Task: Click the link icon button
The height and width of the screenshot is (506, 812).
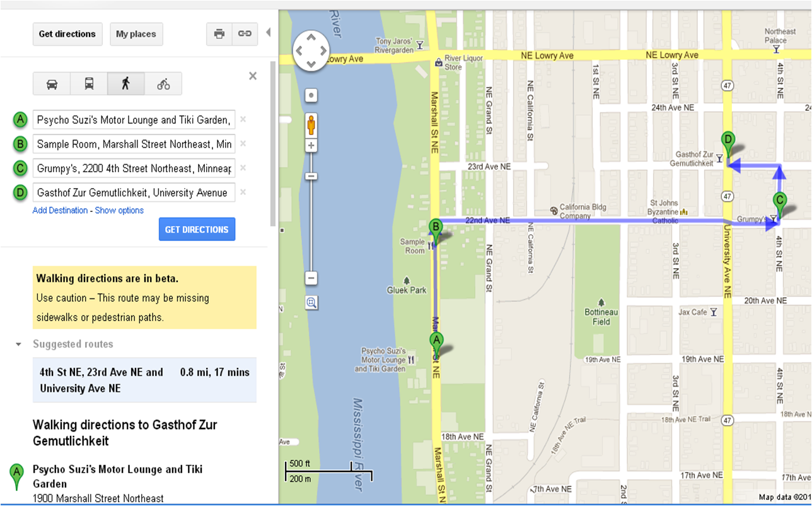Action: 245,34
